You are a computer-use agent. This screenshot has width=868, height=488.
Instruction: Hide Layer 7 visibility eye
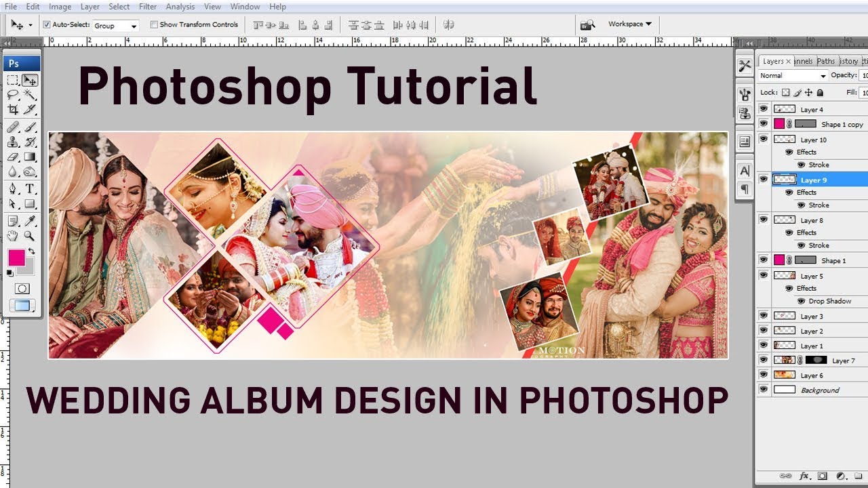[x=764, y=361]
